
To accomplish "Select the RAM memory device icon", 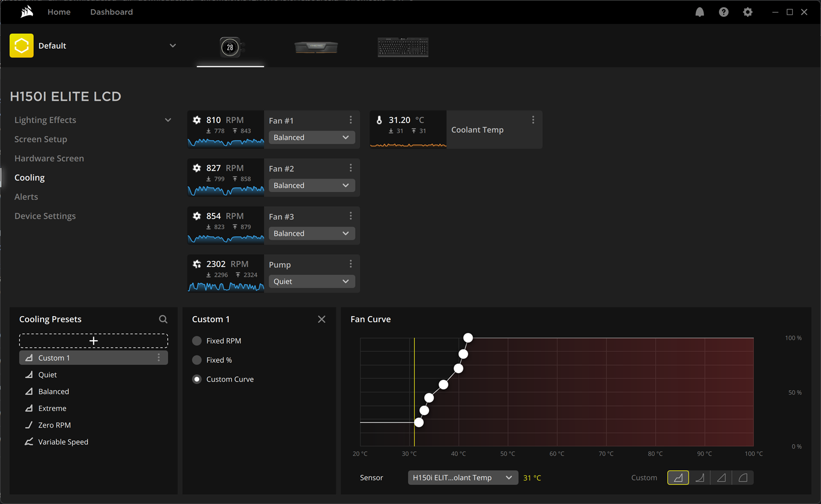I will coord(316,47).
